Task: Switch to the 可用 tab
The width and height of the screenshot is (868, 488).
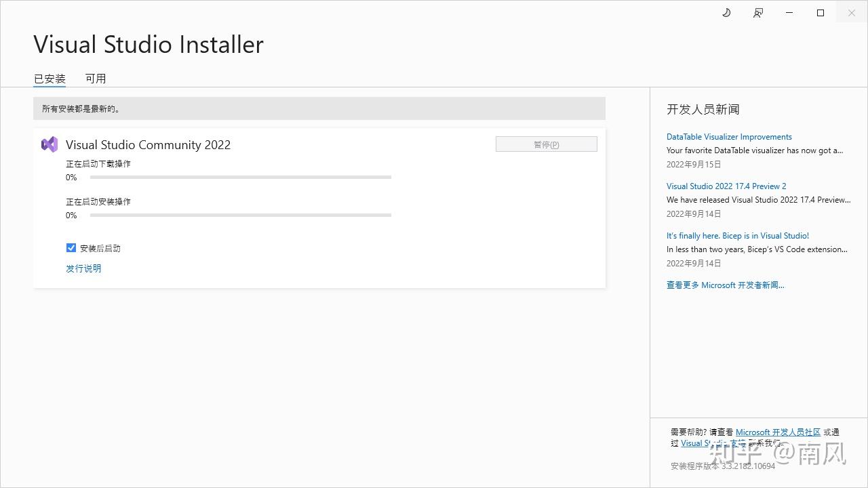Action: pyautogui.click(x=96, y=78)
